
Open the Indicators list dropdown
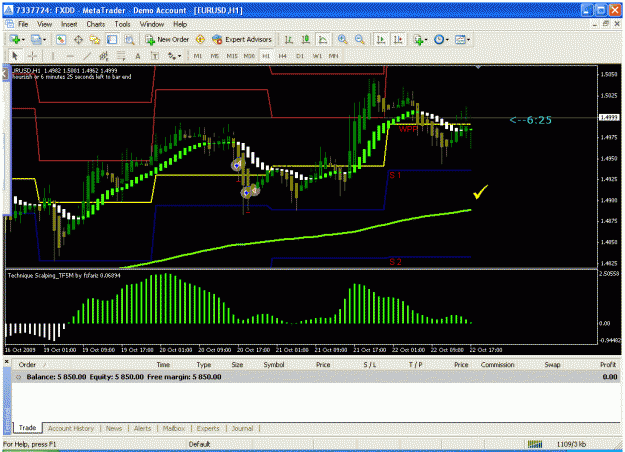421,39
